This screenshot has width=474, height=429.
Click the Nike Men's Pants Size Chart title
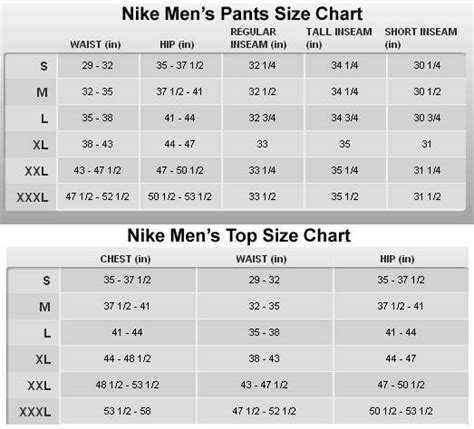[x=242, y=14]
